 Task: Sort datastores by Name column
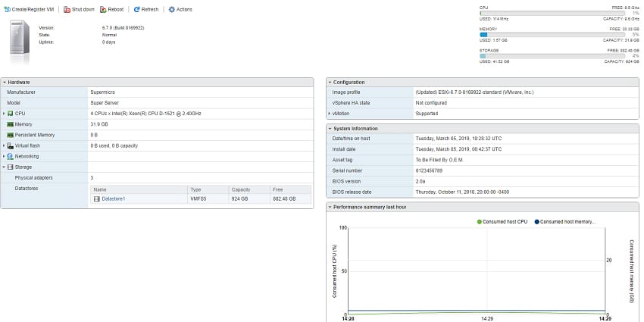pos(139,189)
